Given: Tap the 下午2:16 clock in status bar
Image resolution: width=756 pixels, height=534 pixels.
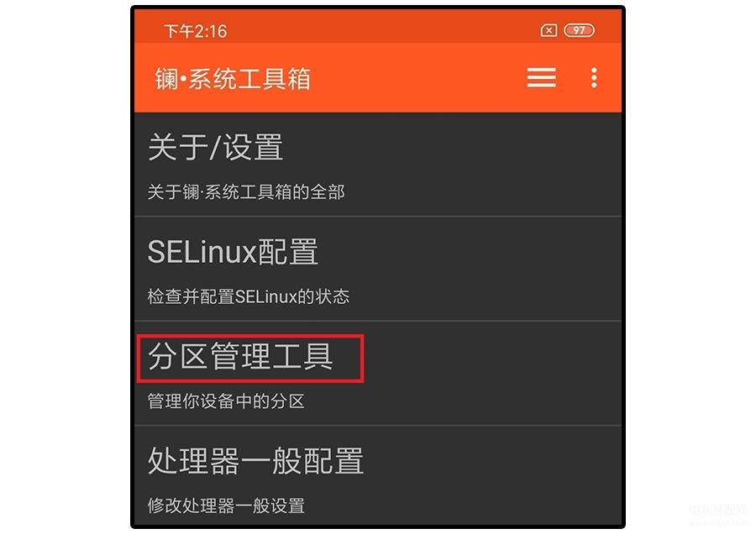Looking at the screenshot, I should (195, 31).
